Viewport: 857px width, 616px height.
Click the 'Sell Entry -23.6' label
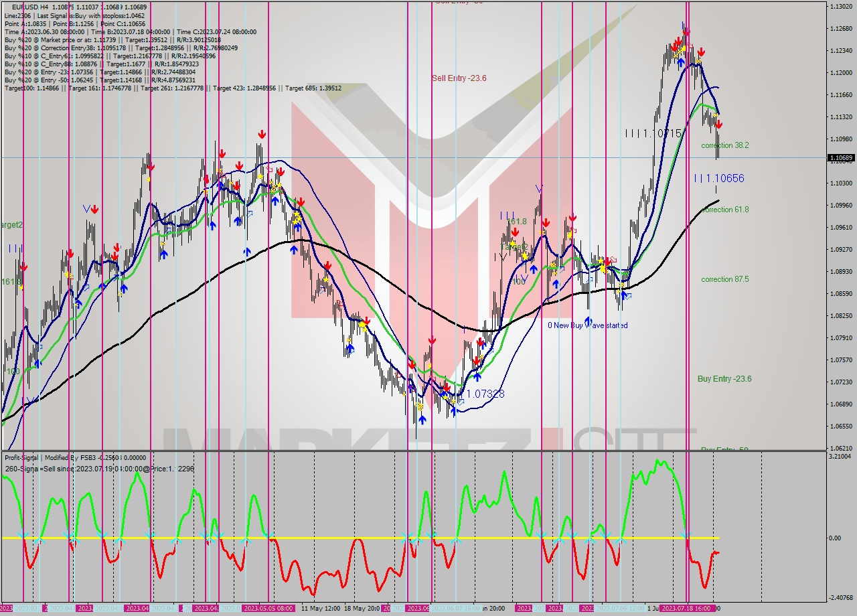point(459,78)
